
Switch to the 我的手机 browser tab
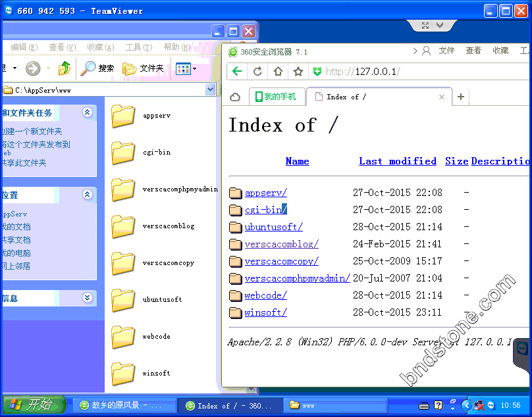277,97
